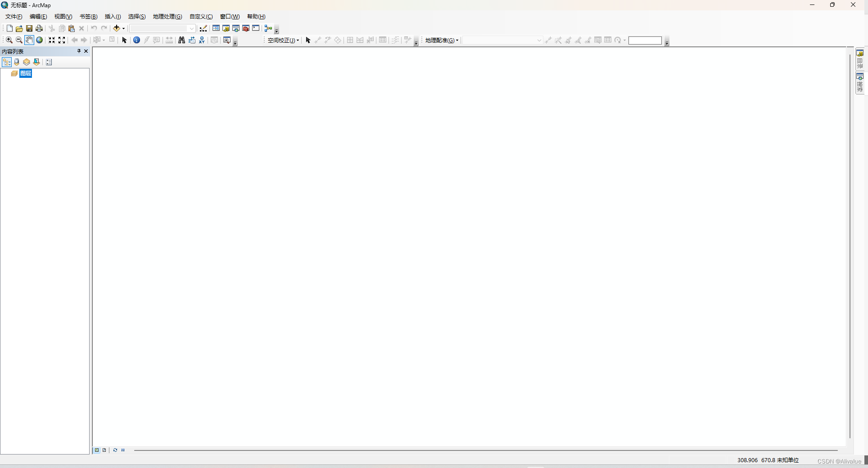Toggle List By Source view
The width and height of the screenshot is (868, 468).
(17, 62)
